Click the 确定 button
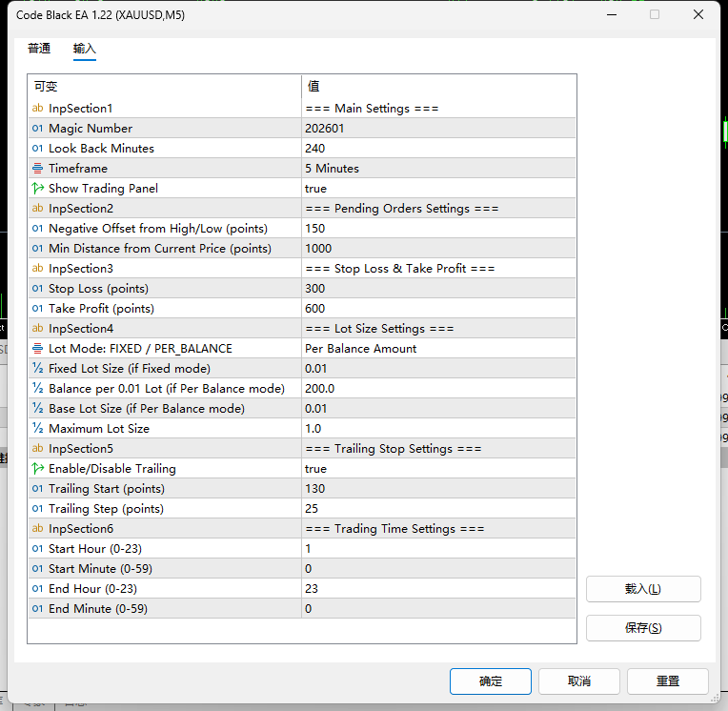 [x=491, y=681]
